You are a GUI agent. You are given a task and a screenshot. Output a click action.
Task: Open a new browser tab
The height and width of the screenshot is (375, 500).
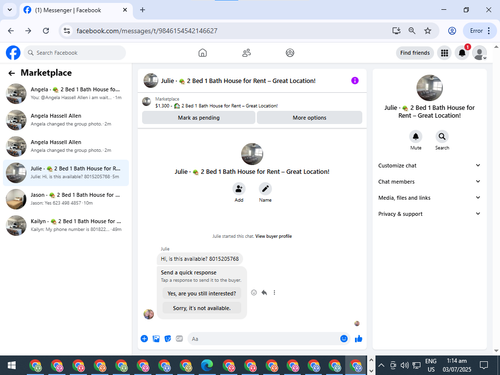click(x=142, y=10)
